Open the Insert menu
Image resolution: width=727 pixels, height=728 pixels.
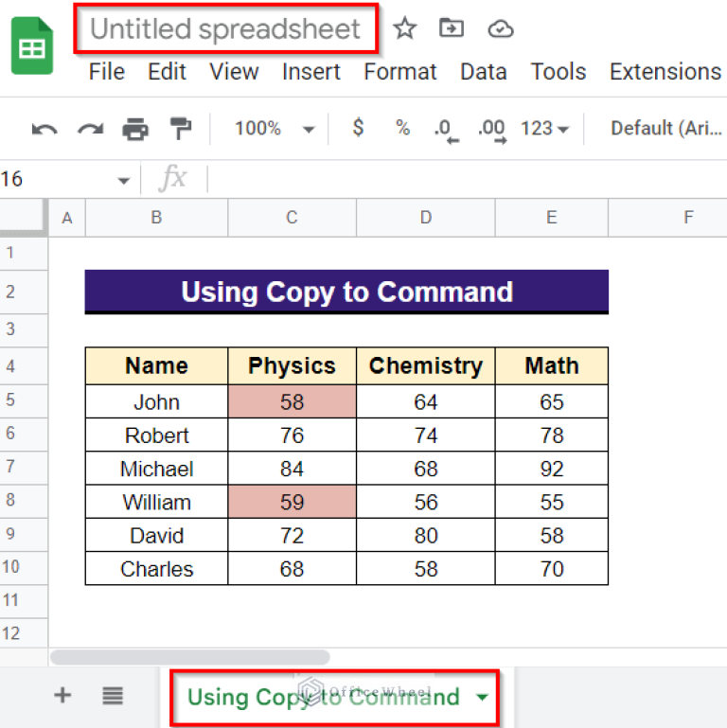311,72
